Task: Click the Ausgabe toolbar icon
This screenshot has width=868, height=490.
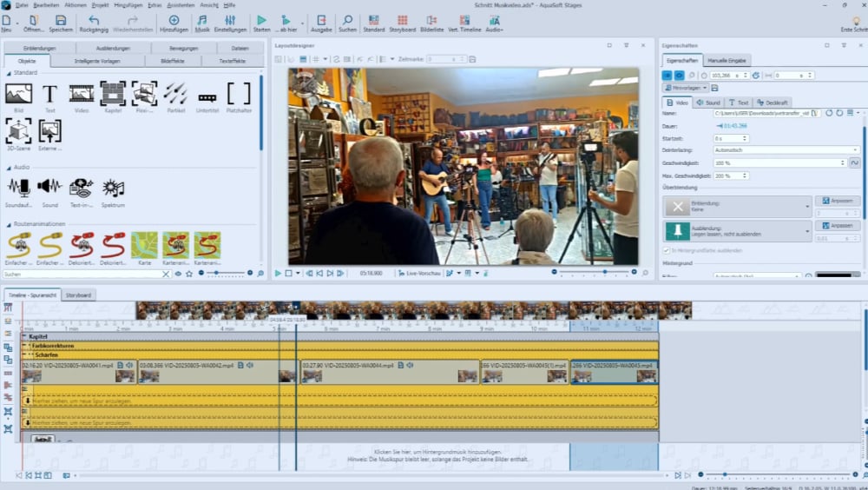Action: [321, 23]
